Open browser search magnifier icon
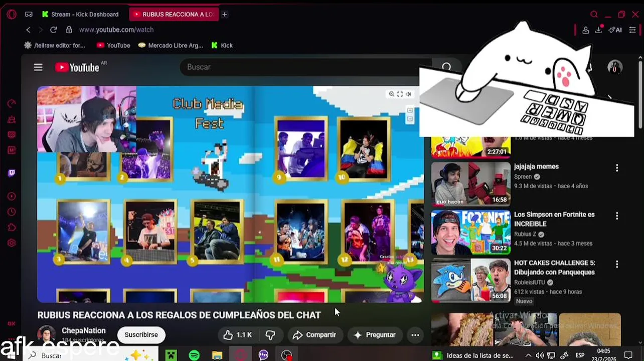This screenshot has width=644, height=361. 594,14
